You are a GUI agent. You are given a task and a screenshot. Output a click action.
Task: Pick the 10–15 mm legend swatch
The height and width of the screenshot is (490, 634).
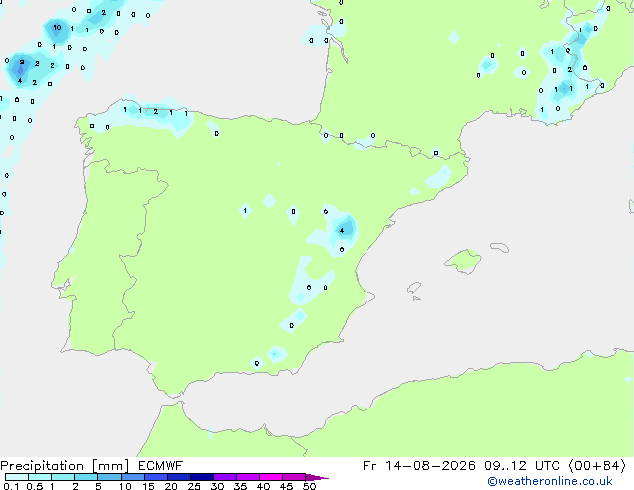click(133, 477)
